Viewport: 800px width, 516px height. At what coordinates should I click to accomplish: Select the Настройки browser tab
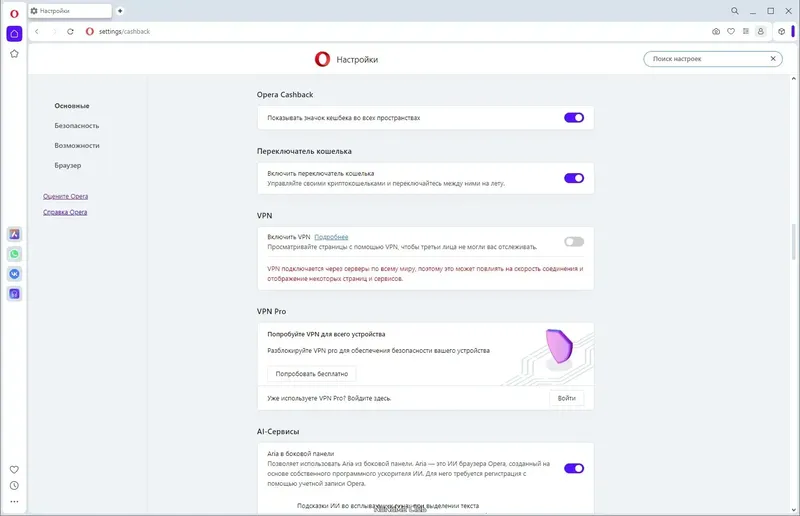coord(70,11)
